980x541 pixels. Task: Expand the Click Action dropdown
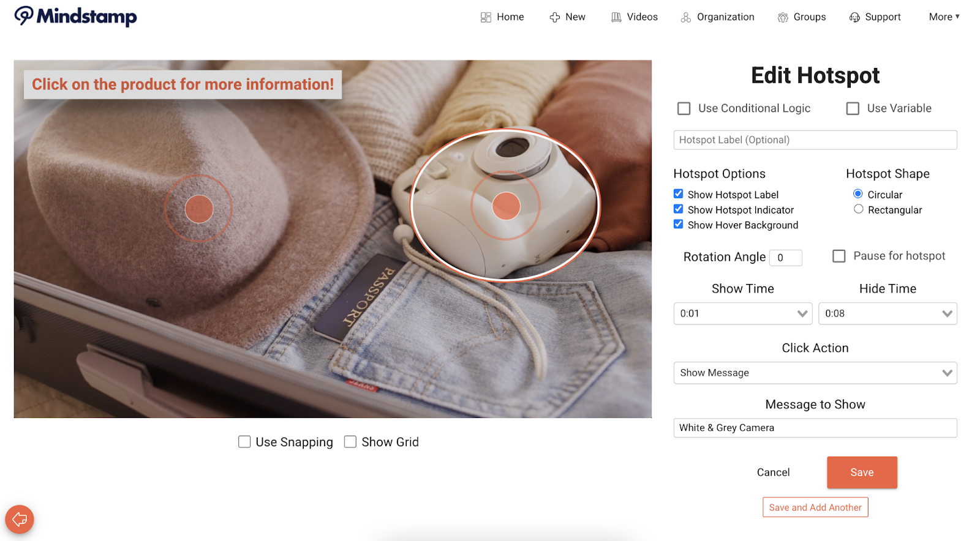coord(815,373)
